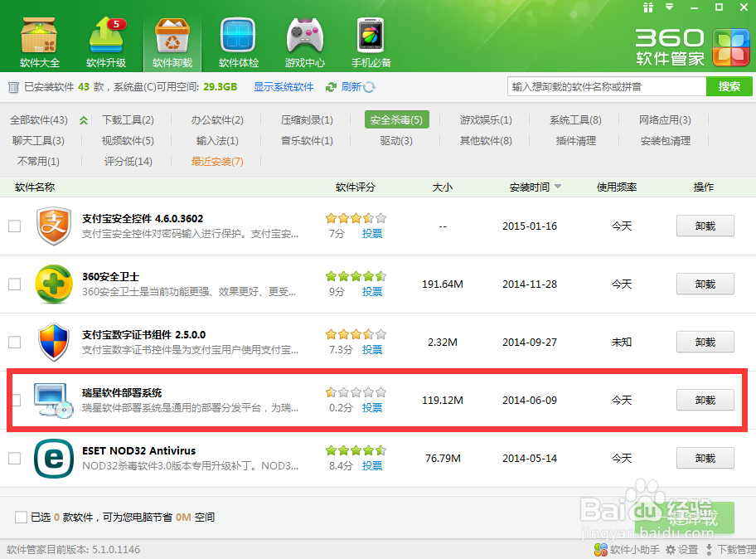Viewport: 756px width, 559px height.
Task: Open the title bar dropdown menu arrow
Action: (x=670, y=7)
